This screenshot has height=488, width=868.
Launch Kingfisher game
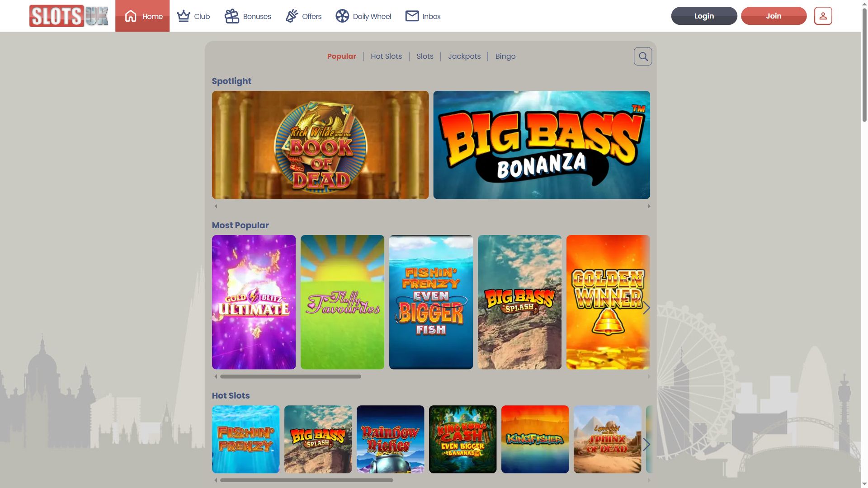pos(535,439)
